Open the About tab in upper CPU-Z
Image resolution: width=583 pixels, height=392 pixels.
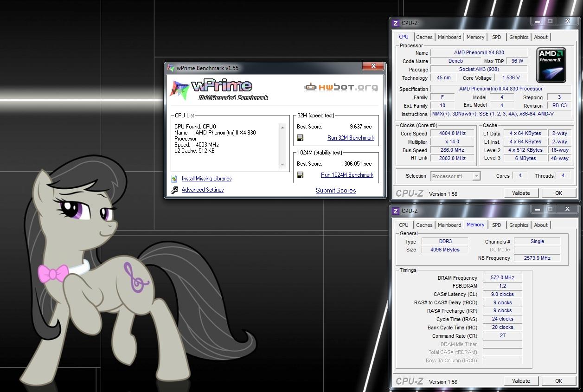coord(541,37)
